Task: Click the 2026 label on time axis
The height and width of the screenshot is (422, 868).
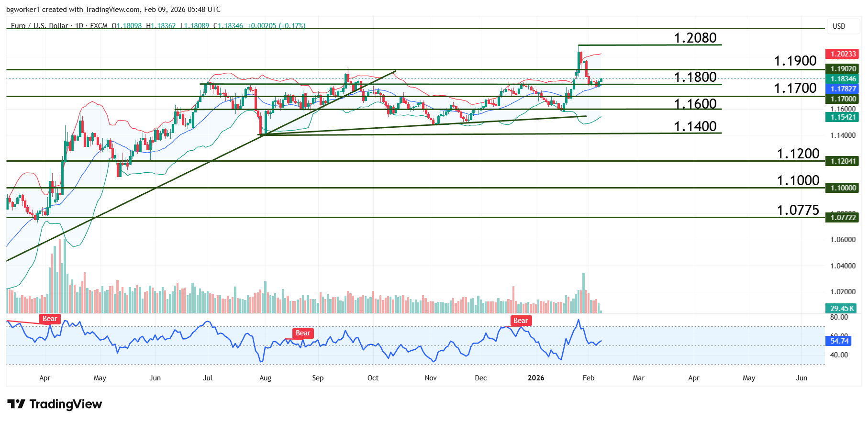Action: tap(535, 378)
